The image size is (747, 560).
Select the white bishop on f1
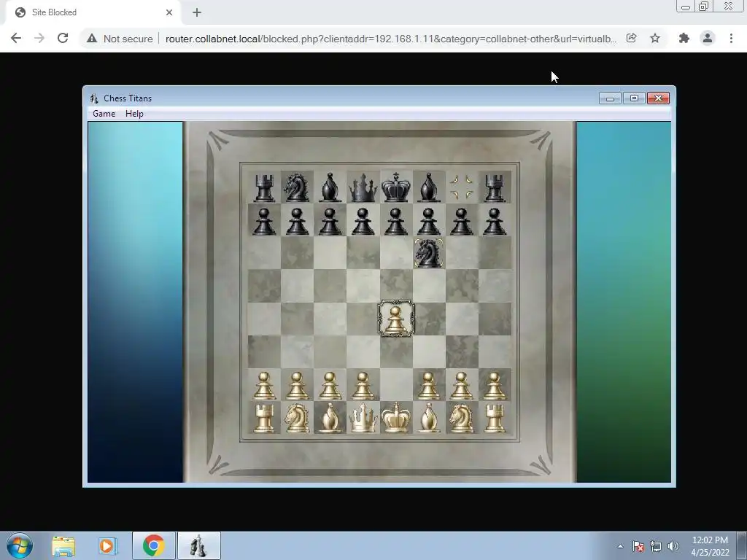pos(429,418)
